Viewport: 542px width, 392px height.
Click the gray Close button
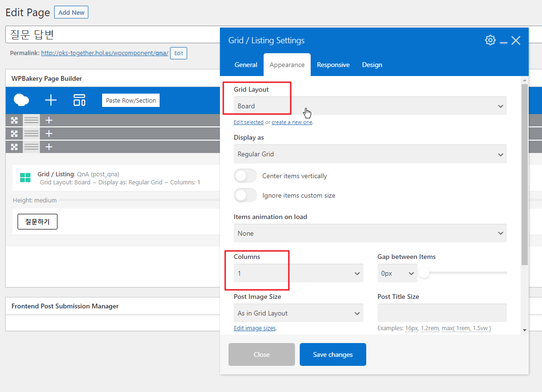click(x=262, y=354)
